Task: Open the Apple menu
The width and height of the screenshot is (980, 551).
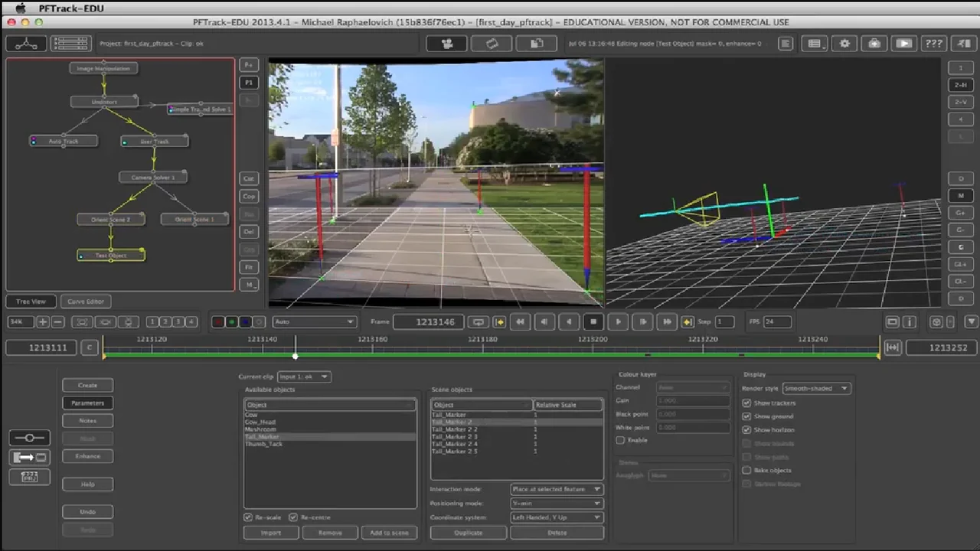Action: point(21,8)
